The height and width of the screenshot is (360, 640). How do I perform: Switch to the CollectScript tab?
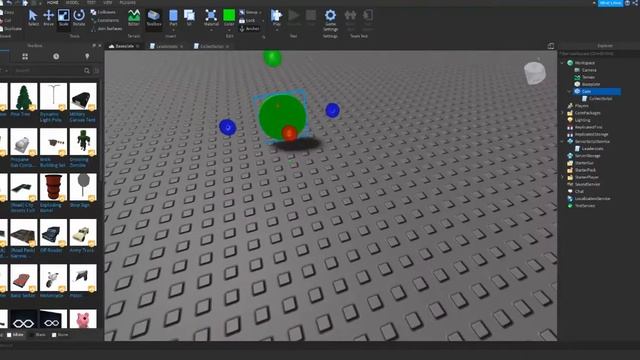click(x=211, y=46)
